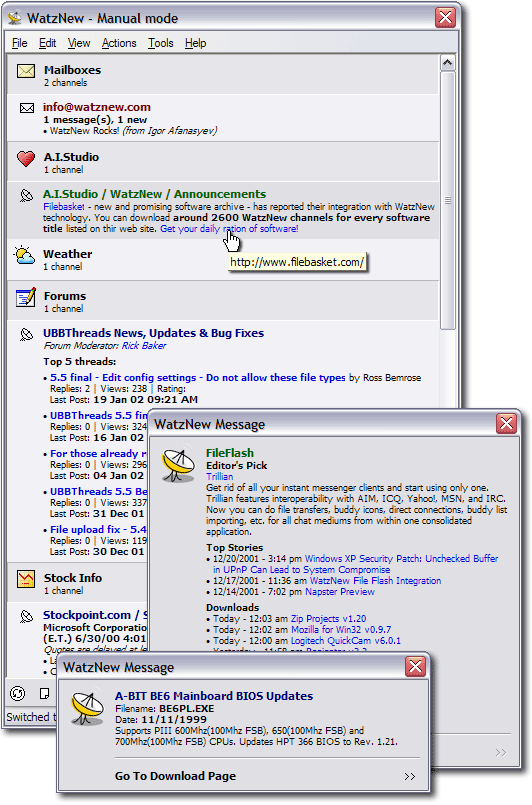Select the Stock Info group header
Screen dimensions: 532x805
[77, 583]
